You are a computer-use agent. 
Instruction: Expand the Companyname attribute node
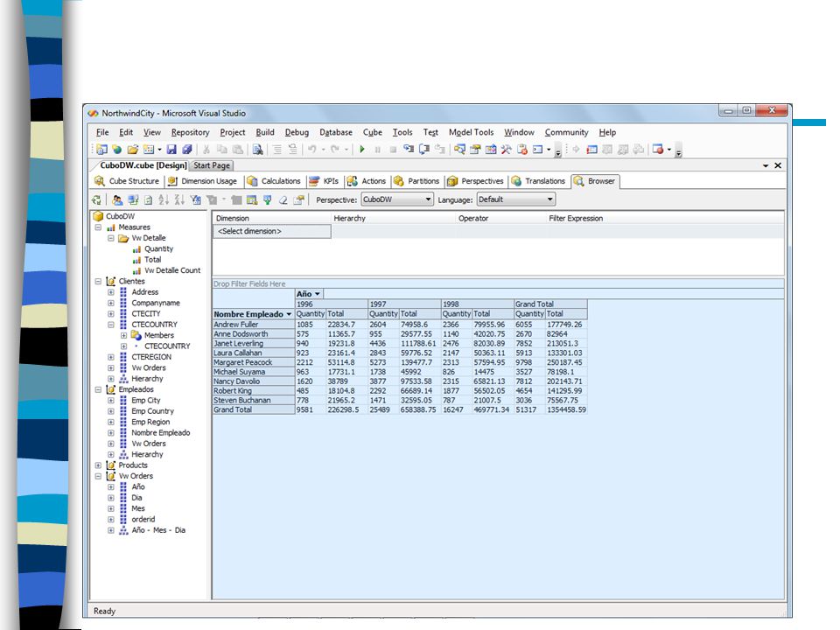coord(111,304)
